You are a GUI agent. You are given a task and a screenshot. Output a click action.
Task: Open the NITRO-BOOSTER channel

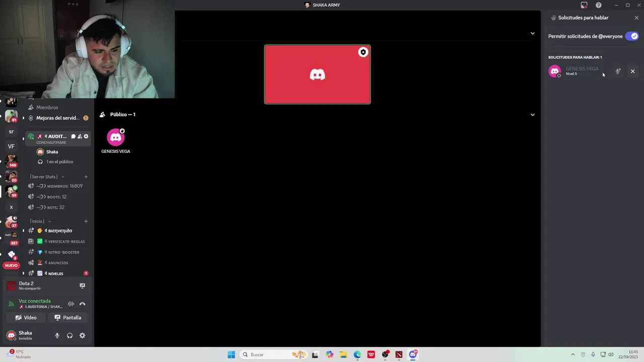tap(58, 252)
